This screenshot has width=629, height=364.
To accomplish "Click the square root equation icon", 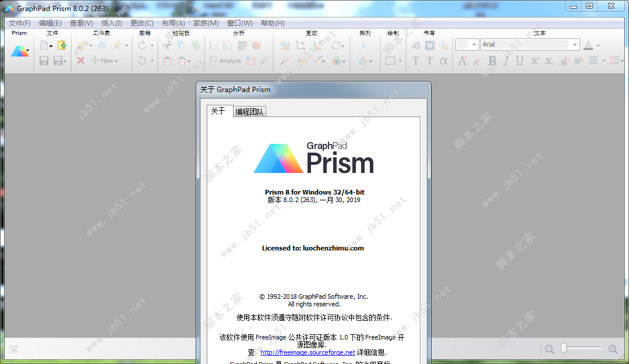I will [416, 45].
